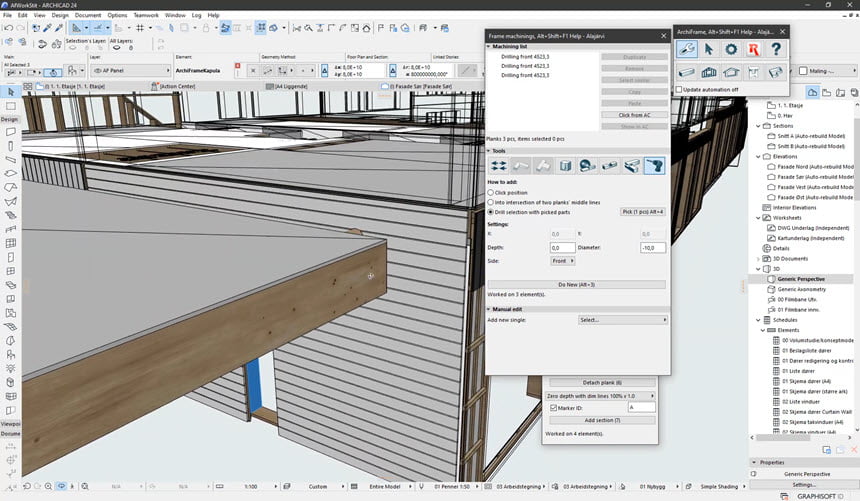Screen dimensions: 860x501
Task: Select Click position radio option
Action: (x=491, y=193)
